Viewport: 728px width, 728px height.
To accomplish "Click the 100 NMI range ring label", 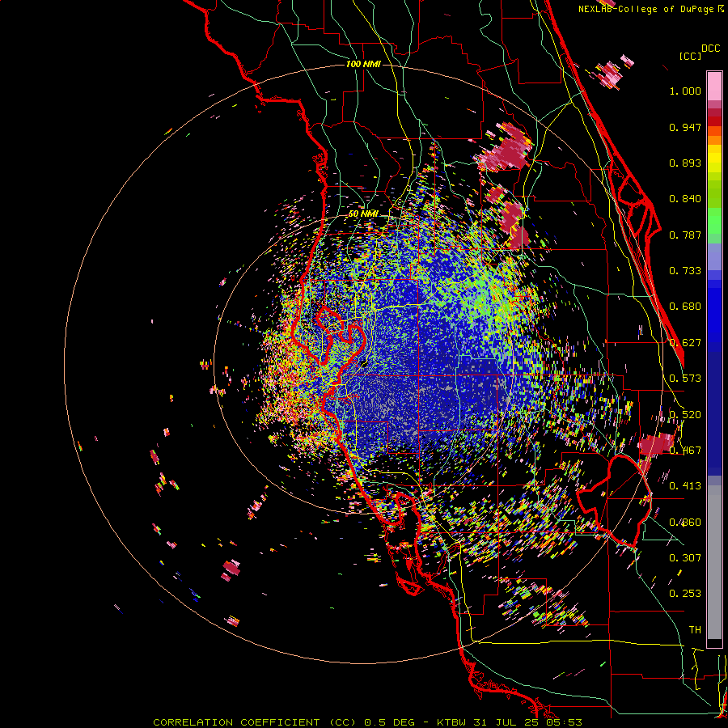I will (363, 64).
